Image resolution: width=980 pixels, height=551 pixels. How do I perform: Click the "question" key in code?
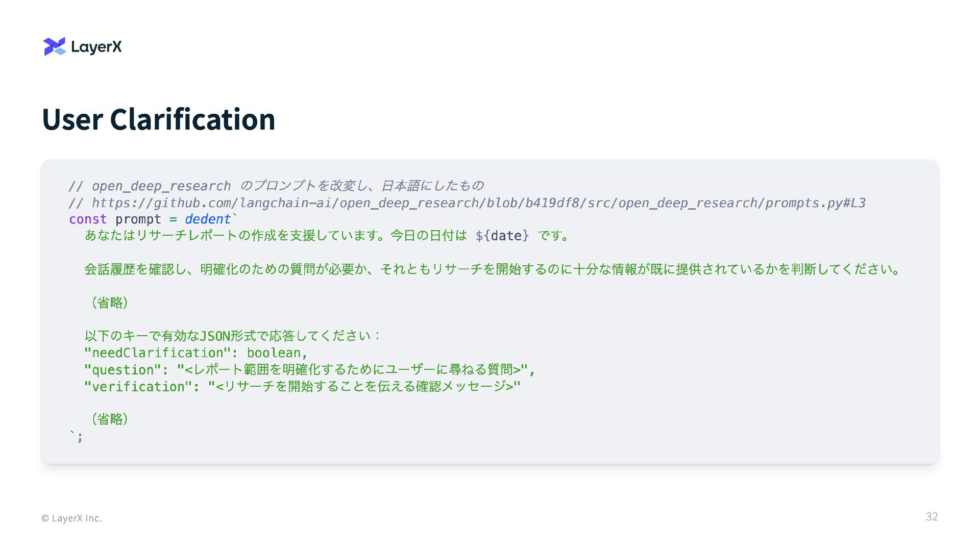tap(122, 370)
